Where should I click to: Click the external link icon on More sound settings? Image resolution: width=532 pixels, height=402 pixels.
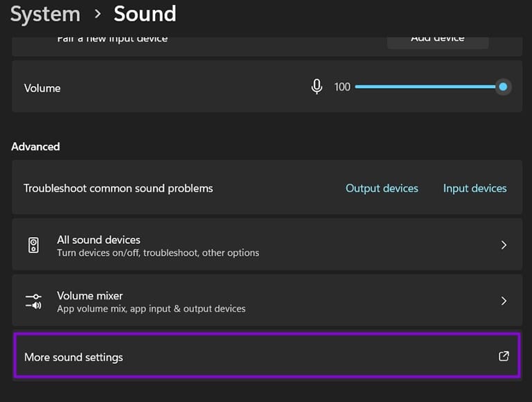pos(504,356)
